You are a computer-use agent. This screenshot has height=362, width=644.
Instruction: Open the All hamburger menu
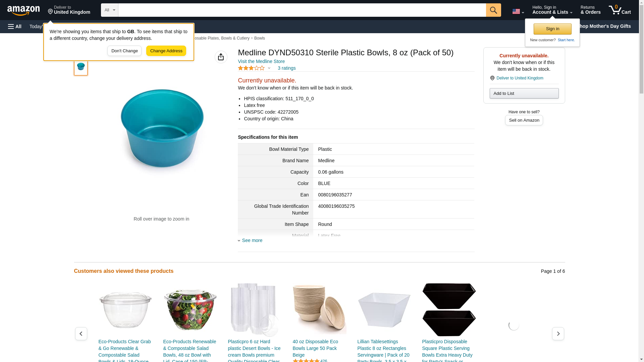point(15,26)
